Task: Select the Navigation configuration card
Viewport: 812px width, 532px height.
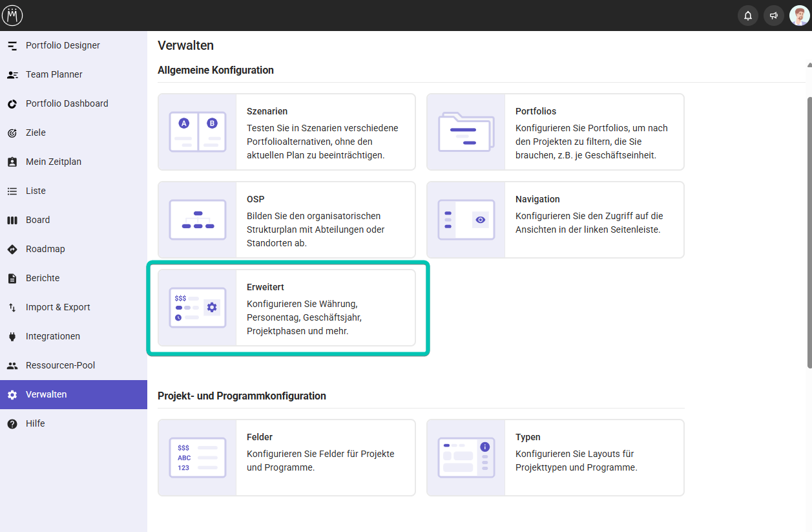Action: click(x=555, y=220)
